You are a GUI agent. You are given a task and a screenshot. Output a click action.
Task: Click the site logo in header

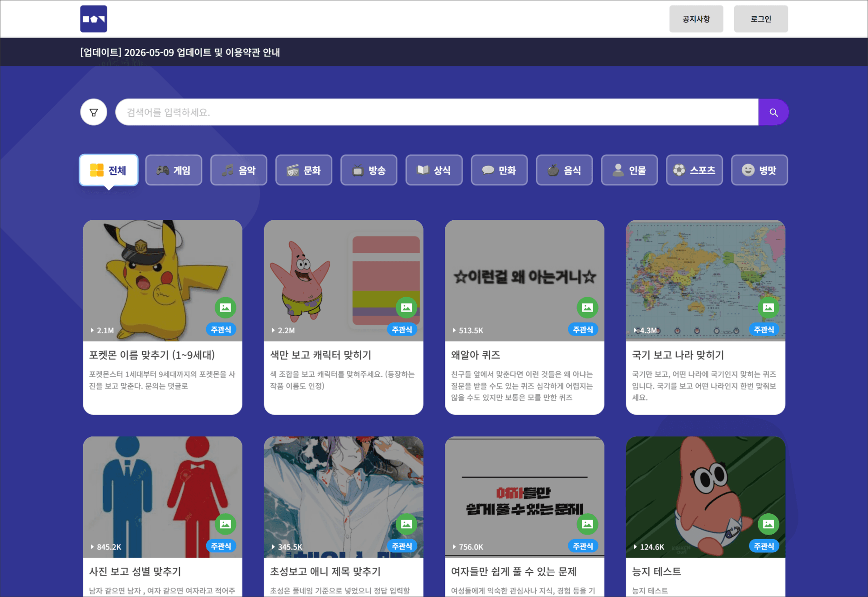[94, 19]
